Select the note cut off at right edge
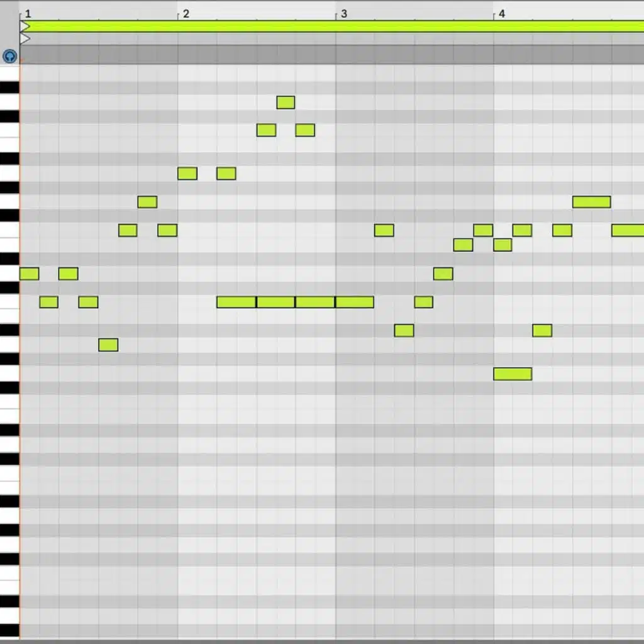Image resolution: width=644 pixels, height=644 pixels. pyautogui.click(x=628, y=230)
